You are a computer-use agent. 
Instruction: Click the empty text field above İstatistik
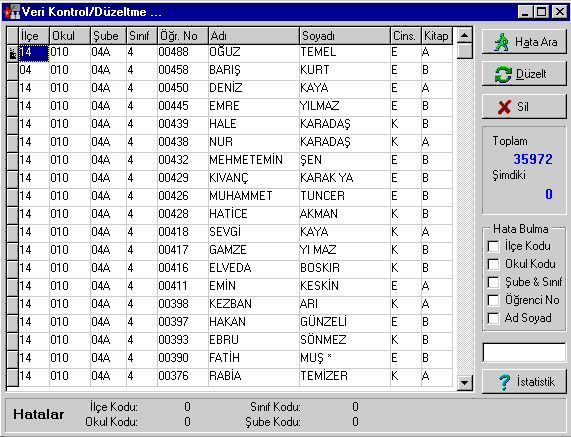(x=524, y=353)
